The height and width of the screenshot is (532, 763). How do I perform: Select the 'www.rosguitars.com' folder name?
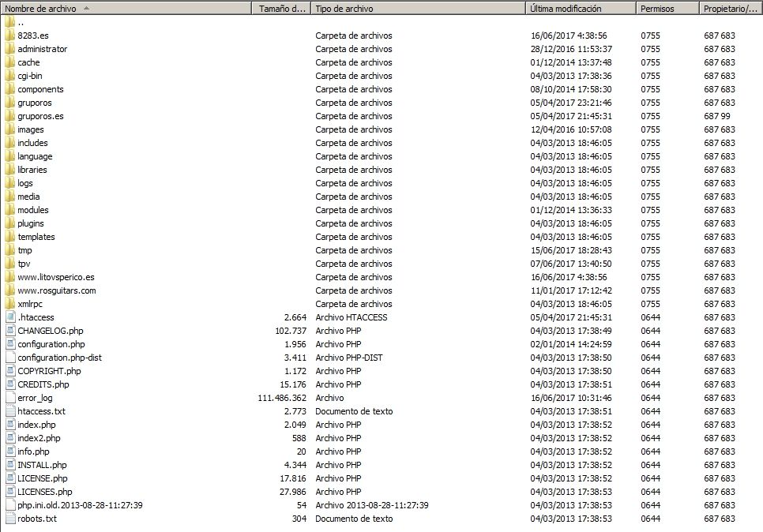56,290
